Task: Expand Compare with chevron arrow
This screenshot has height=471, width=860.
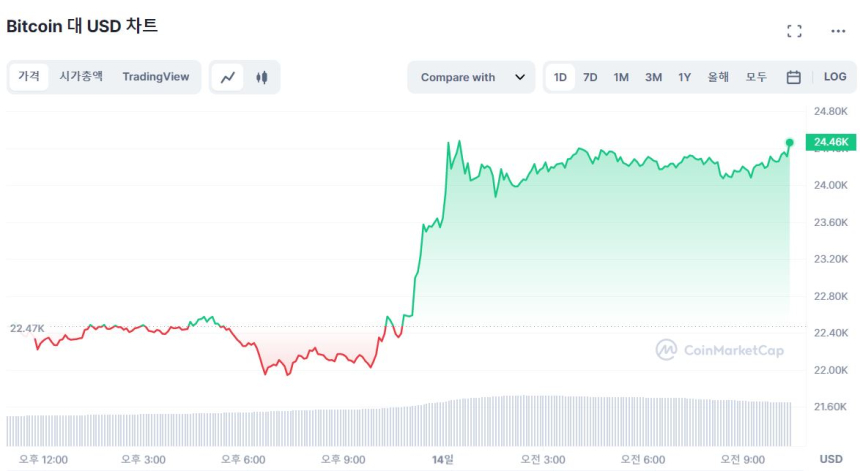Action: click(520, 77)
